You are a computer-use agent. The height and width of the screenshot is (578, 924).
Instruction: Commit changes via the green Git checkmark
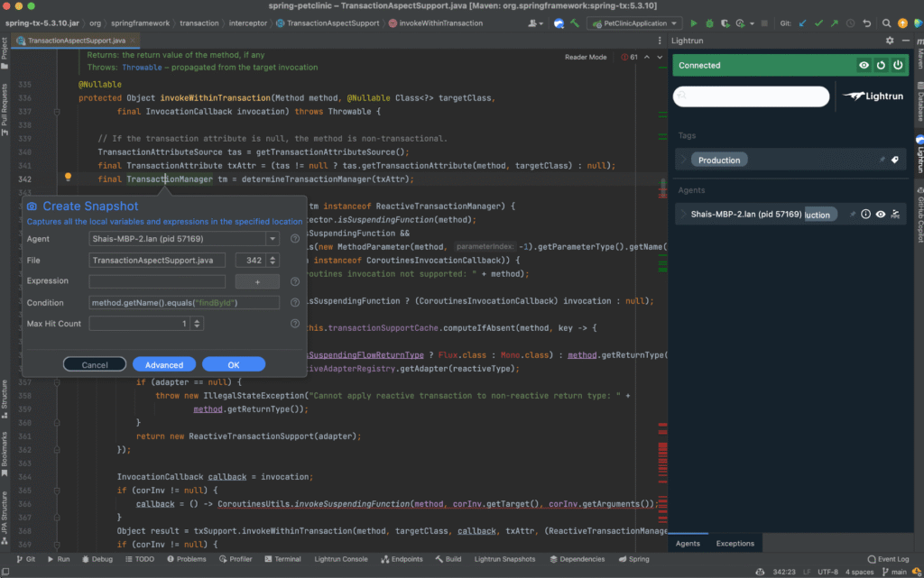tap(818, 23)
